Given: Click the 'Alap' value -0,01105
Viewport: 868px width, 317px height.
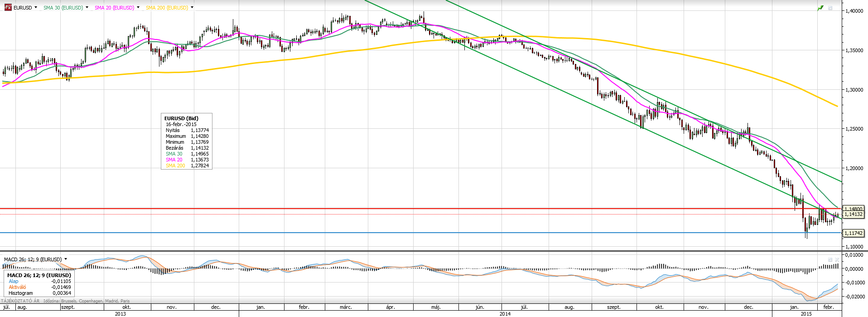Looking at the screenshot, I should pyautogui.click(x=61, y=281).
